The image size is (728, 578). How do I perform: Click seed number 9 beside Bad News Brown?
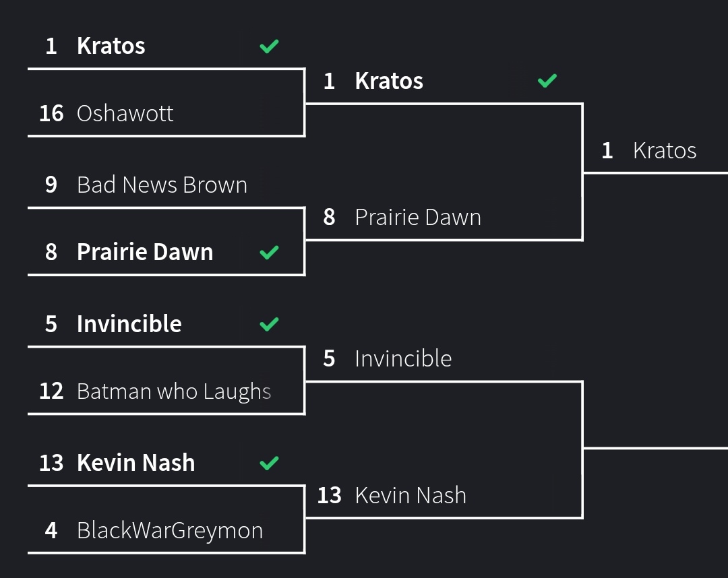[x=51, y=185]
